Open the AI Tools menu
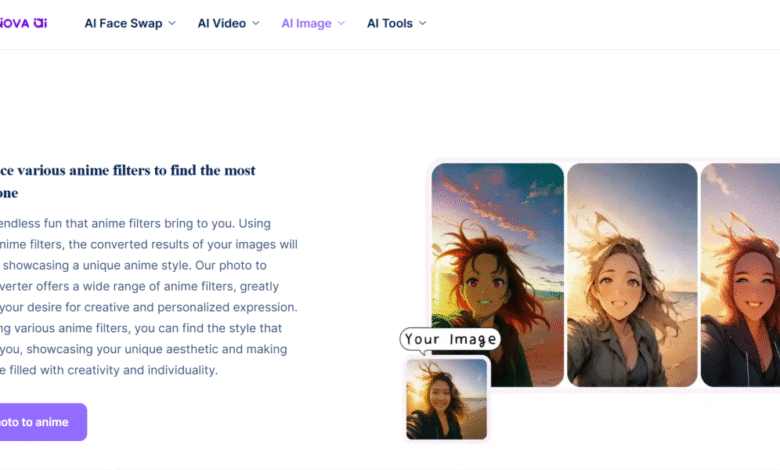The width and height of the screenshot is (780, 470). [x=390, y=23]
